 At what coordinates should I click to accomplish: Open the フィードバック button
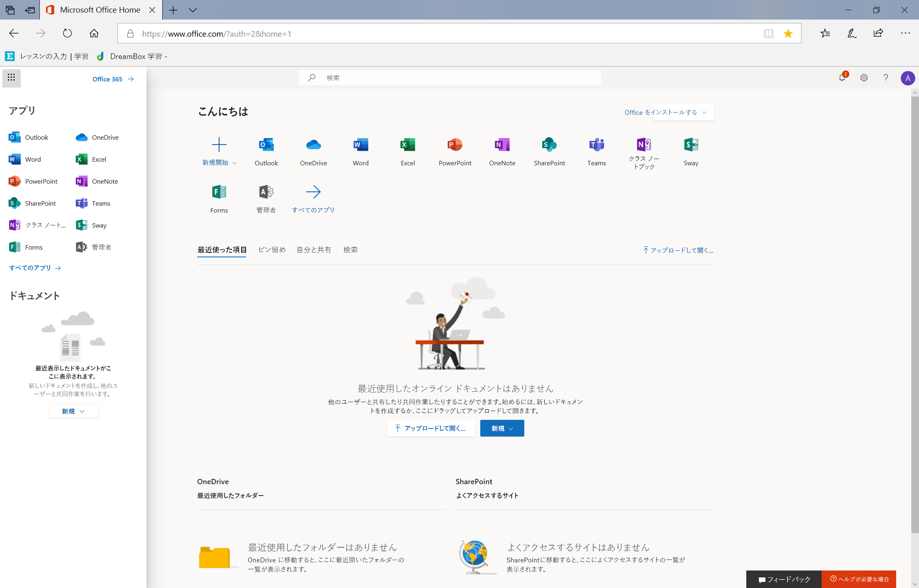(784, 579)
